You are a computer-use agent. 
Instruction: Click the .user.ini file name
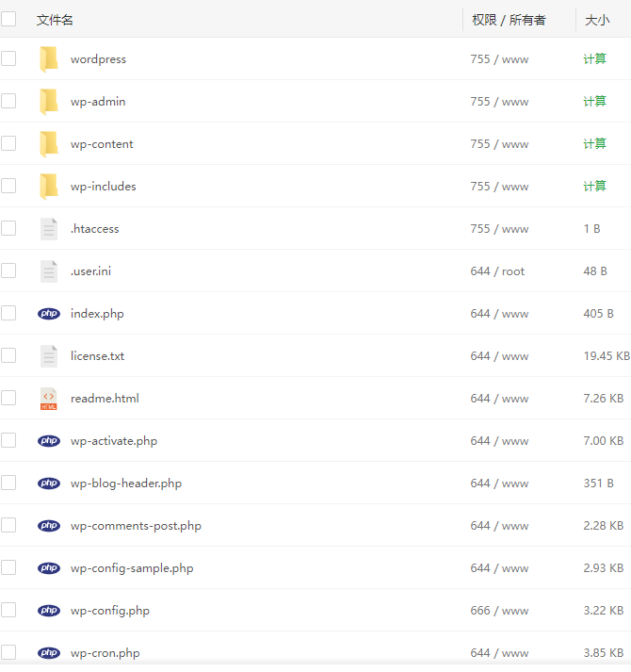pos(90,271)
